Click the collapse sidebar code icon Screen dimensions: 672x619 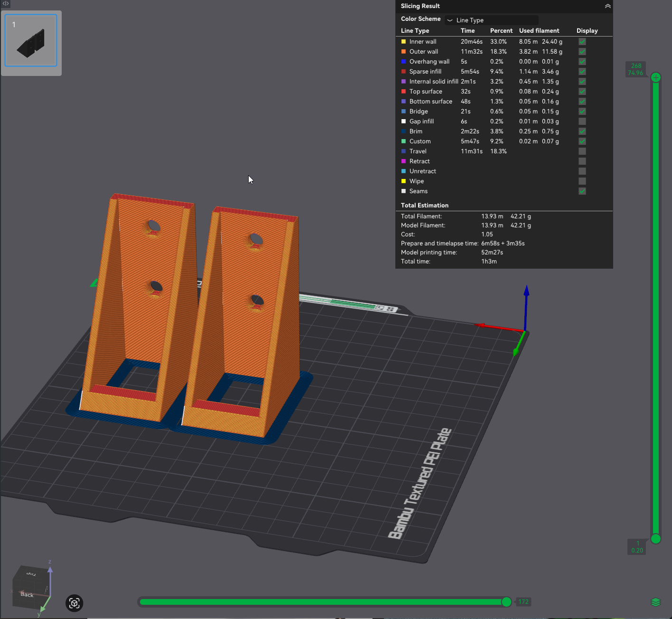point(6,3)
